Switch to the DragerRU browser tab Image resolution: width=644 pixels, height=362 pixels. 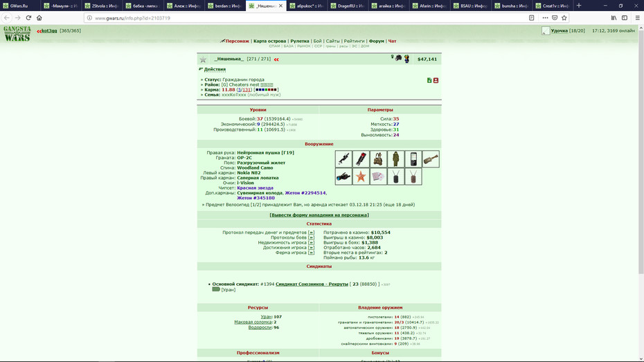[x=348, y=6]
